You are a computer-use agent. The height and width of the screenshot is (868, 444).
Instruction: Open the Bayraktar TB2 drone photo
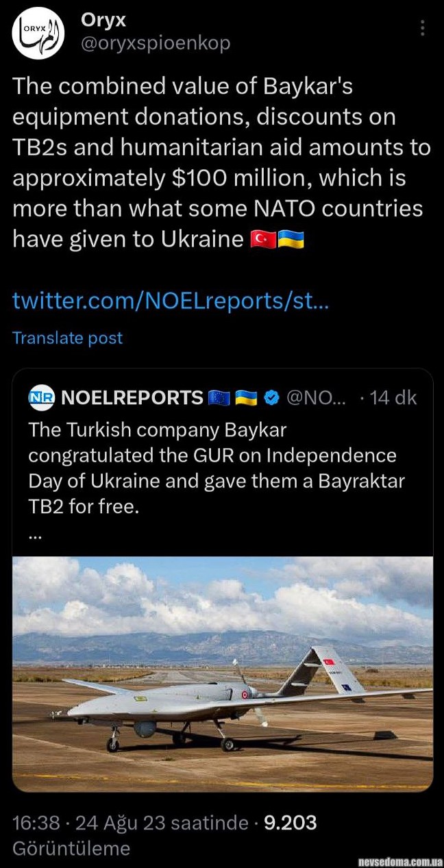pos(223,673)
